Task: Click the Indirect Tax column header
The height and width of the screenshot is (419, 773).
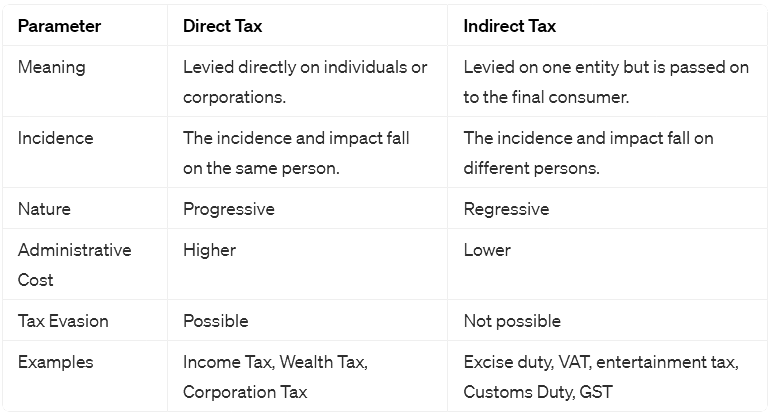Action: tap(510, 26)
